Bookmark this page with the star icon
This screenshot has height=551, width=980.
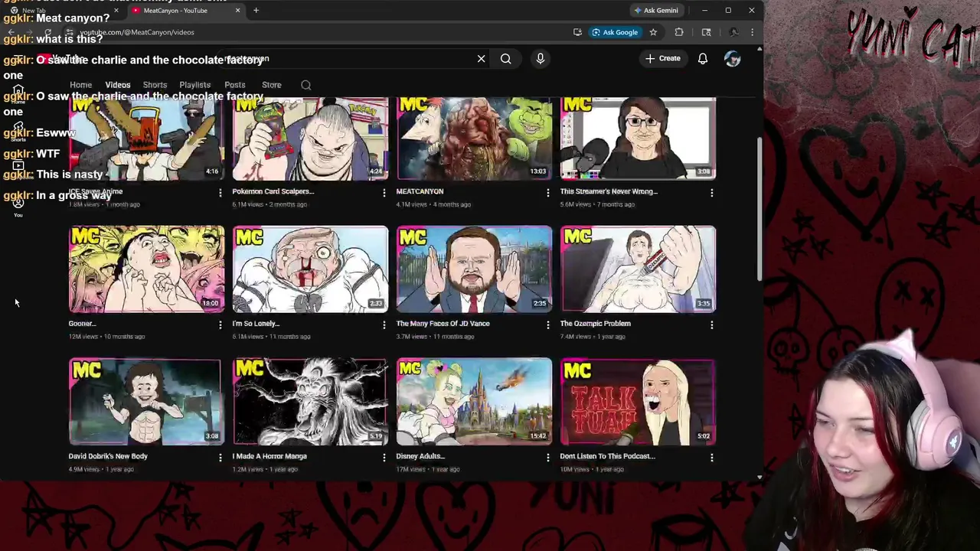coord(653,32)
